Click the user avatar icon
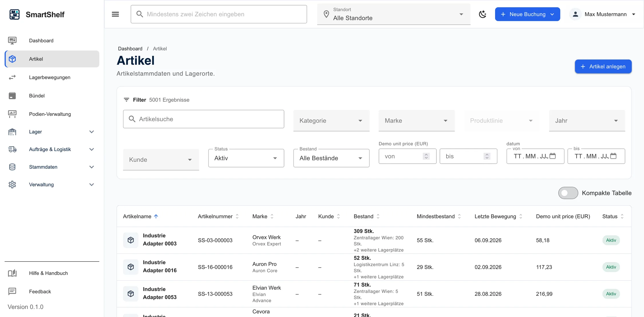 (575, 14)
